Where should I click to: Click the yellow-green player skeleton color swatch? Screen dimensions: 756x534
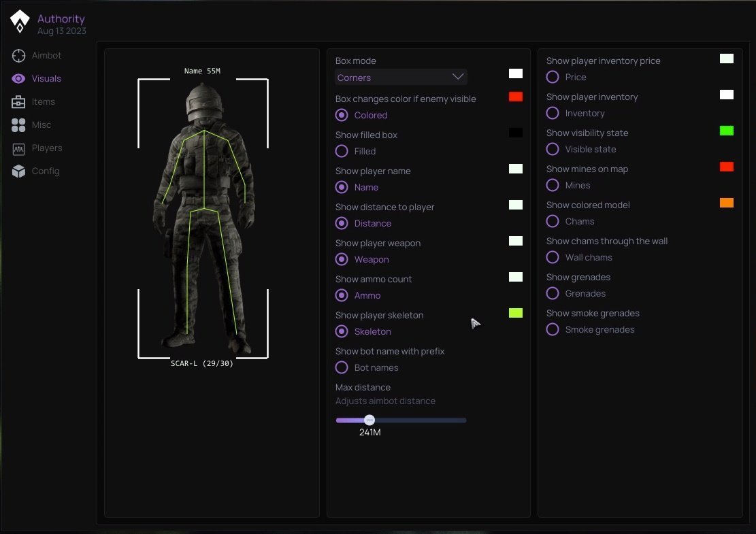(516, 313)
